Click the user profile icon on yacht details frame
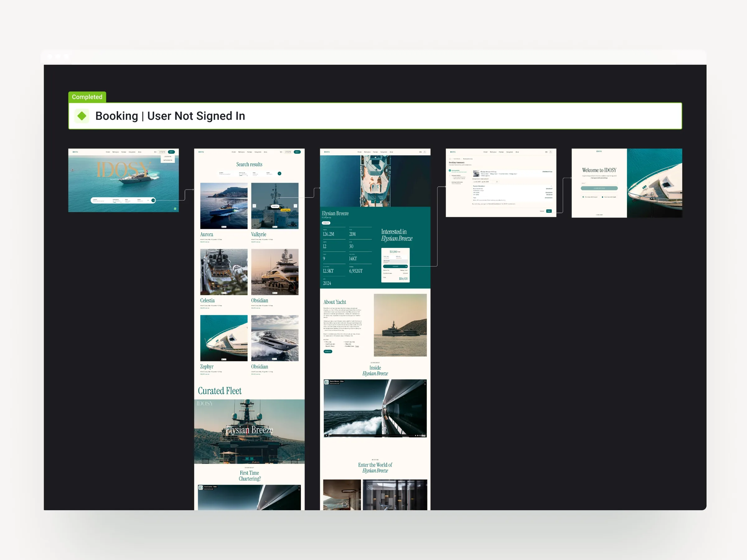This screenshot has height=560, width=747. pyautogui.click(x=425, y=152)
